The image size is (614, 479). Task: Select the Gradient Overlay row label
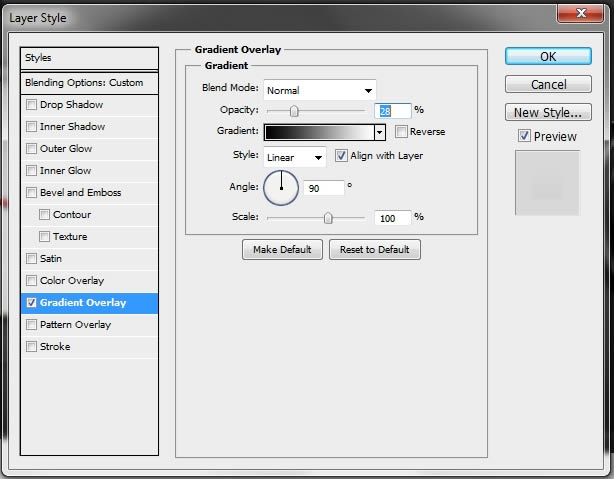[x=83, y=303]
